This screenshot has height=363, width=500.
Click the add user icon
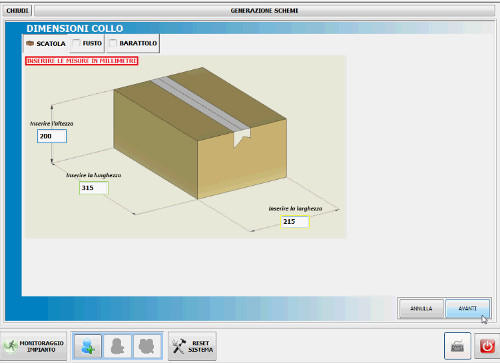click(88, 346)
